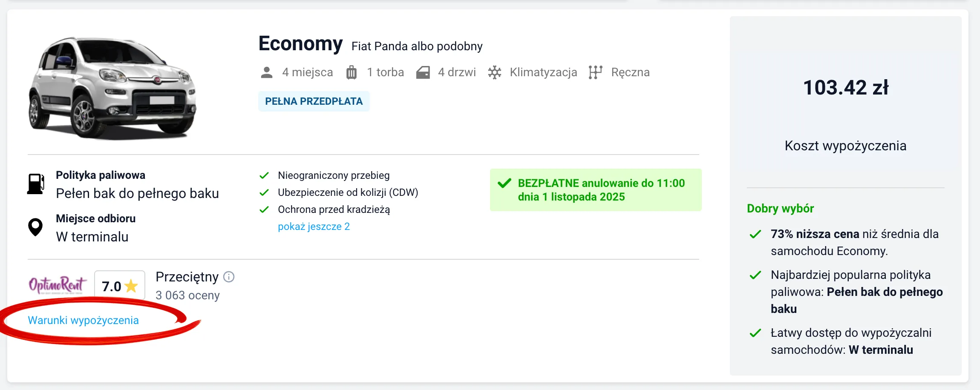Select the PEŁNA PRZEDPŁATA badge
This screenshot has height=390, width=980.
314,101
